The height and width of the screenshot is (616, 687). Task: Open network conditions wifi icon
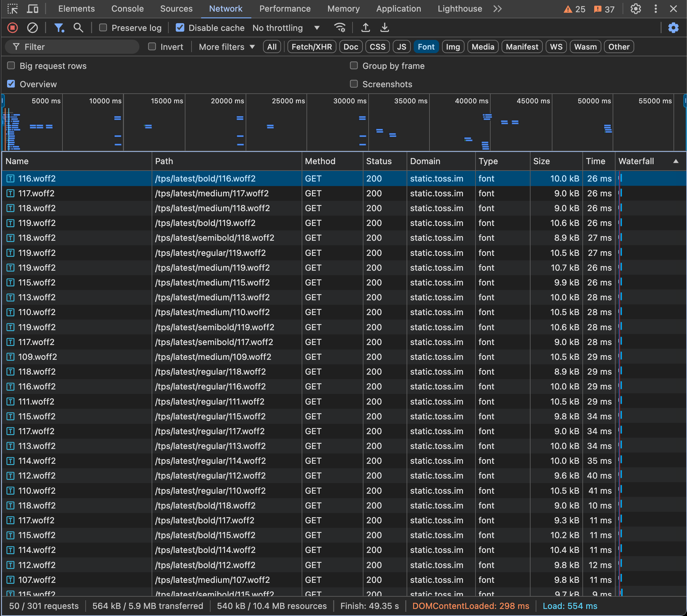[340, 28]
